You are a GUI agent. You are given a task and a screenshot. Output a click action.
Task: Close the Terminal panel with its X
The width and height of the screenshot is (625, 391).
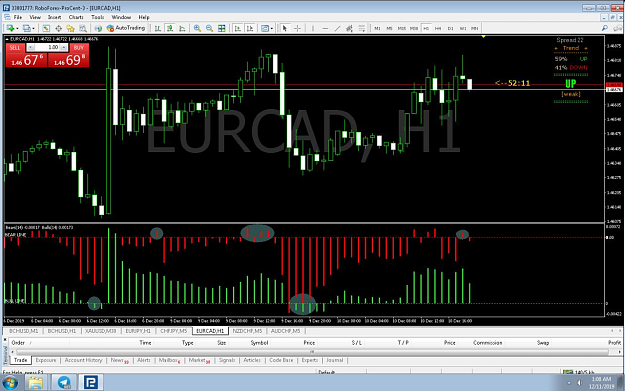tap(5, 339)
